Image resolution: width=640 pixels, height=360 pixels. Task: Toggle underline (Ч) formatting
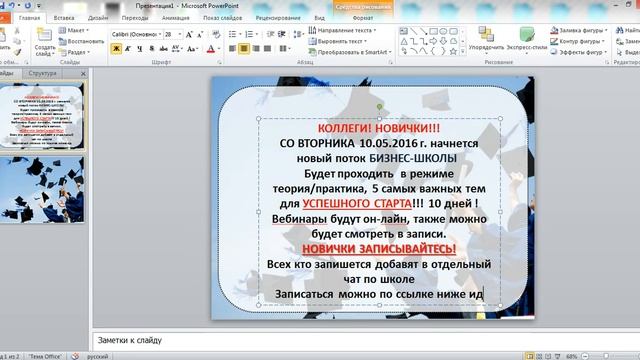pos(140,49)
